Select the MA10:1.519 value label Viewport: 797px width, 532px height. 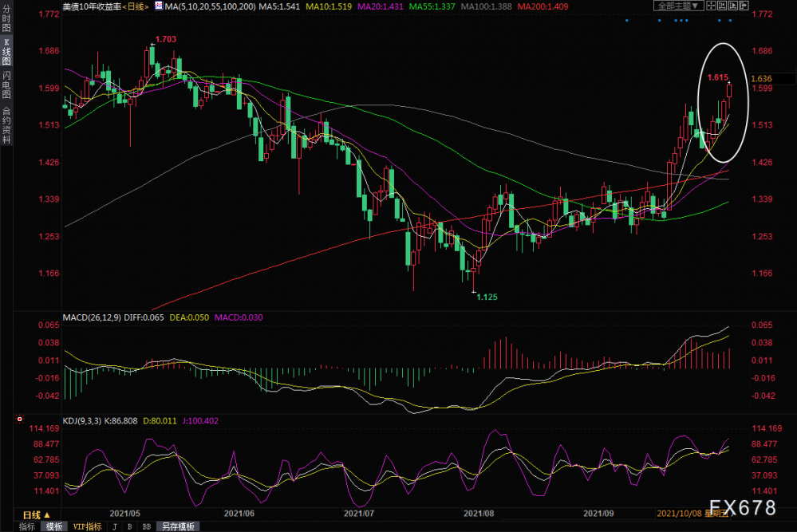click(x=329, y=6)
